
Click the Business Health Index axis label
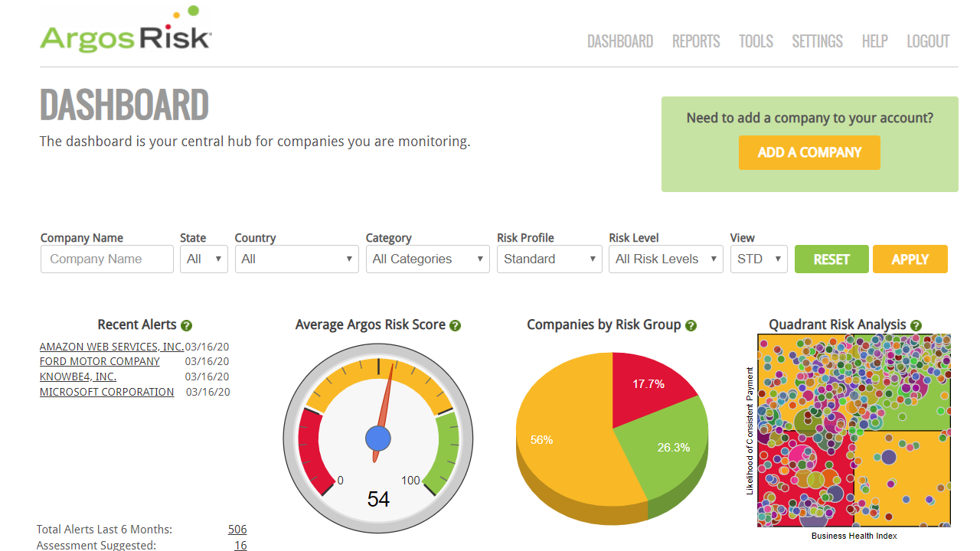(854, 536)
